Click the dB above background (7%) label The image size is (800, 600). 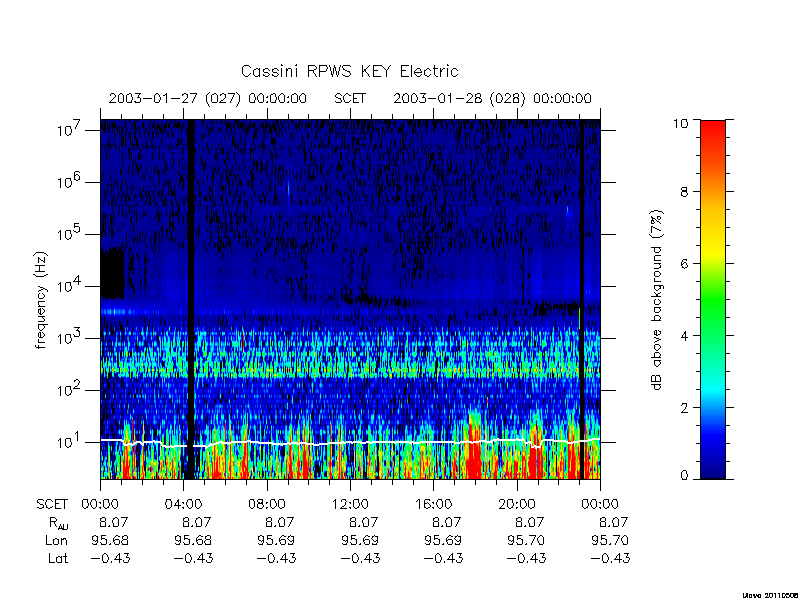(x=657, y=300)
